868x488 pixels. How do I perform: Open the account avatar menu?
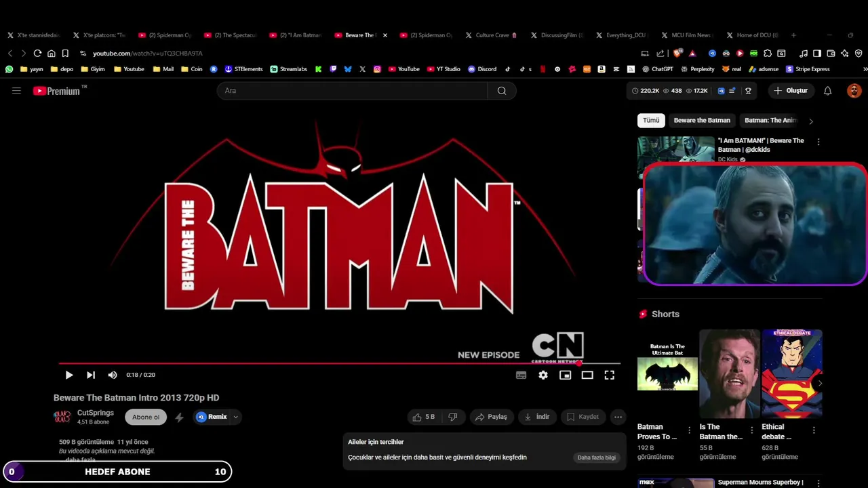click(854, 91)
